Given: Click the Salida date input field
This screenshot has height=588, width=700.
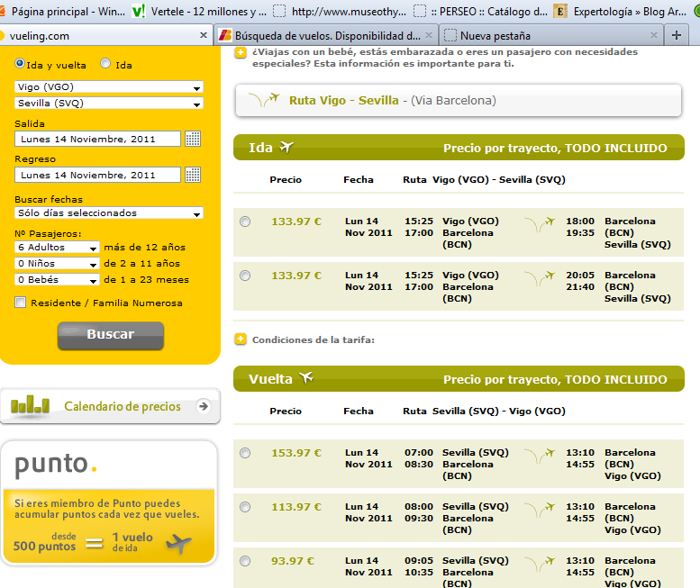Looking at the screenshot, I should (98, 139).
